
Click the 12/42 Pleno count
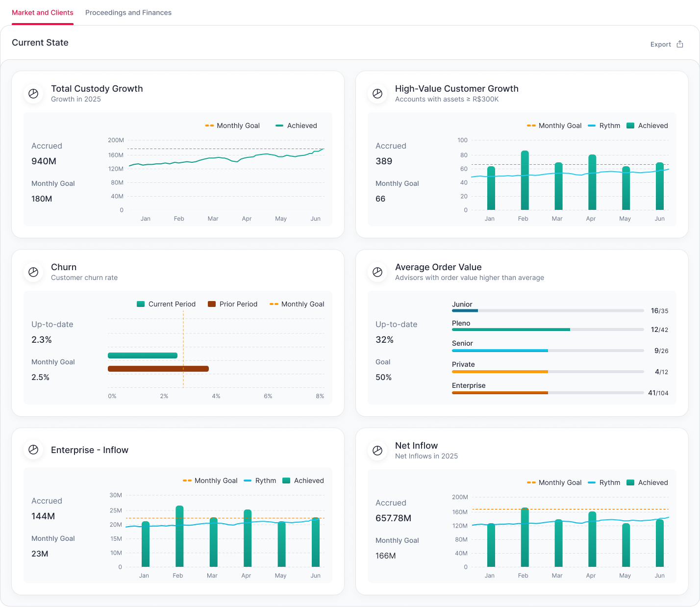659,329
